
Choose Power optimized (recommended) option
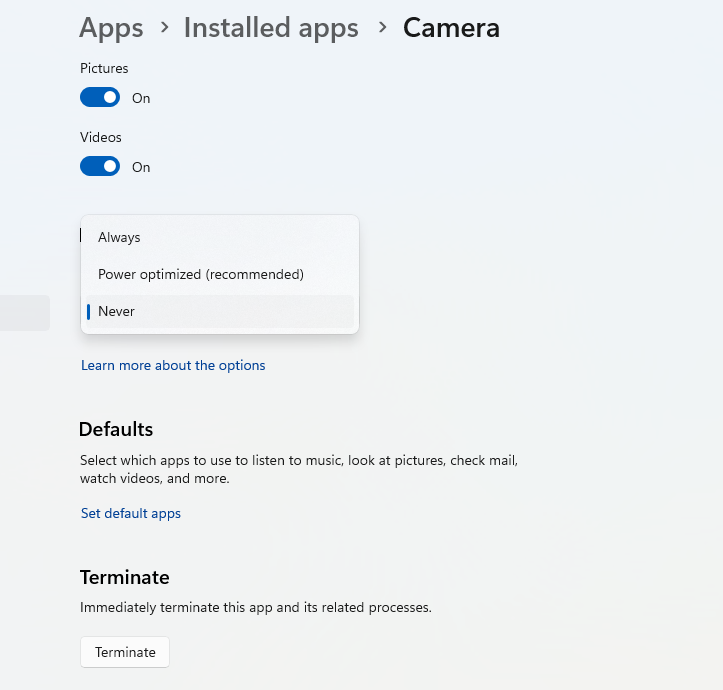click(219, 274)
